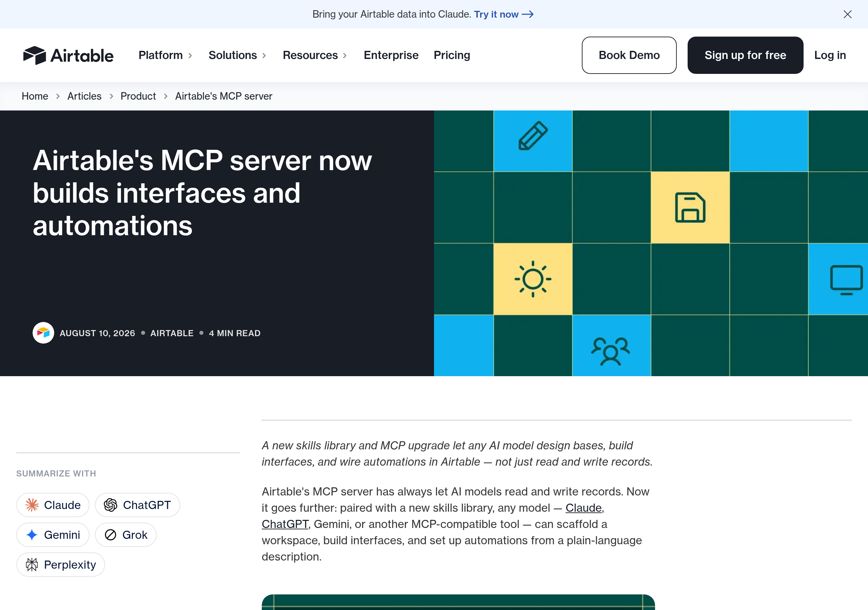
Task: Follow the Claude link in the article text
Action: click(x=583, y=508)
